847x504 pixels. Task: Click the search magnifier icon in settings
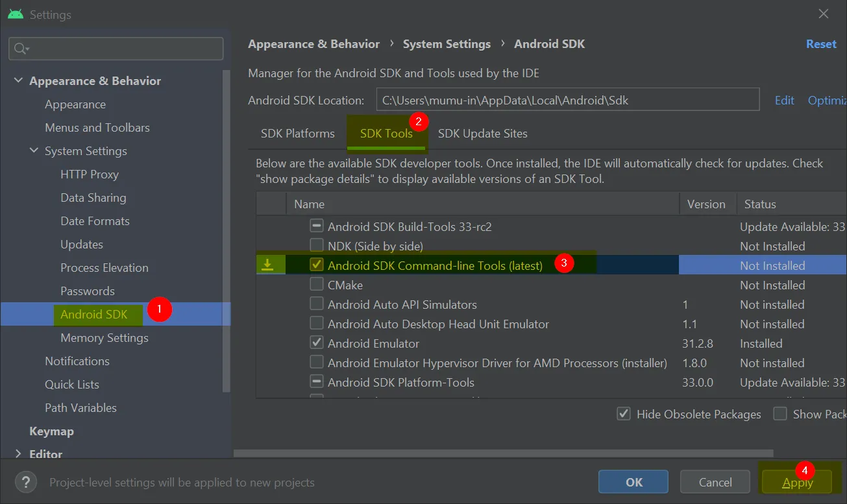coord(21,49)
